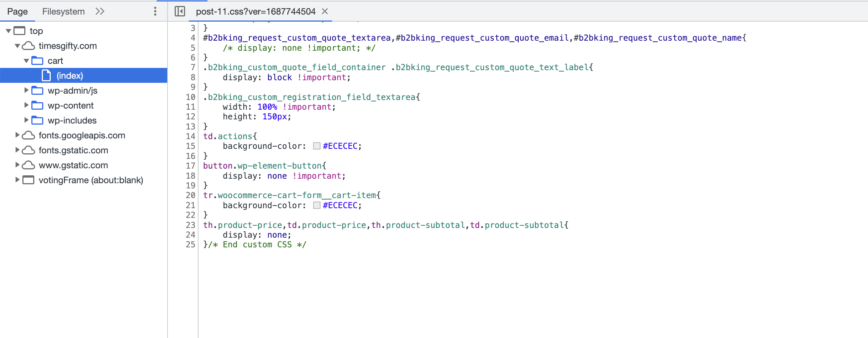Click the 'button.wp-element-button{' selector text
Image resolution: width=868 pixels, height=338 pixels.
pos(265,166)
